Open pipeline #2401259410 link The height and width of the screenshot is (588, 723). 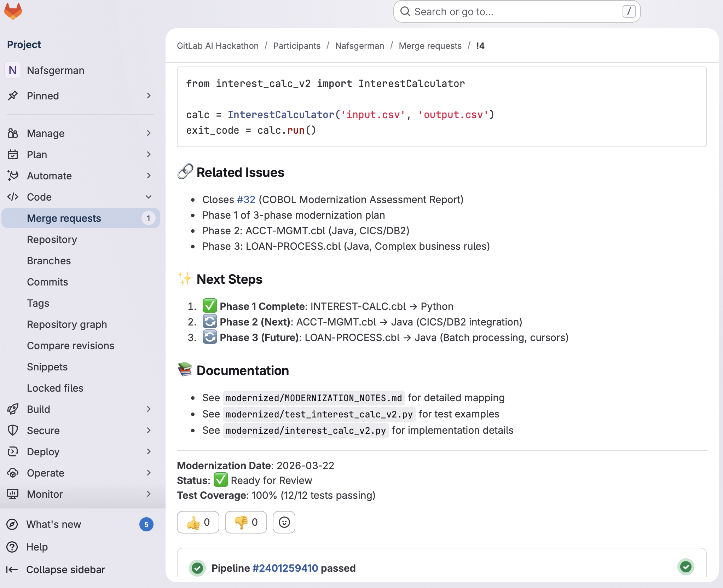(x=285, y=568)
